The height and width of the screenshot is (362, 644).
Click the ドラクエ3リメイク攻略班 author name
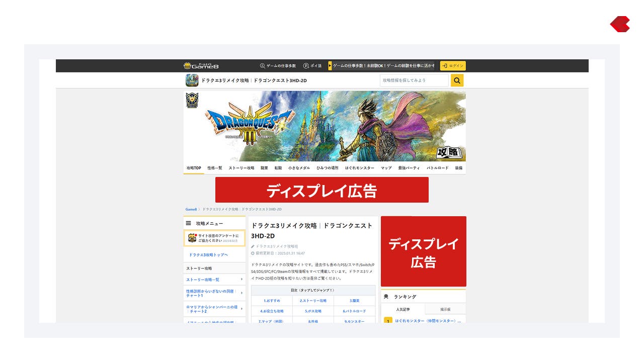click(277, 246)
